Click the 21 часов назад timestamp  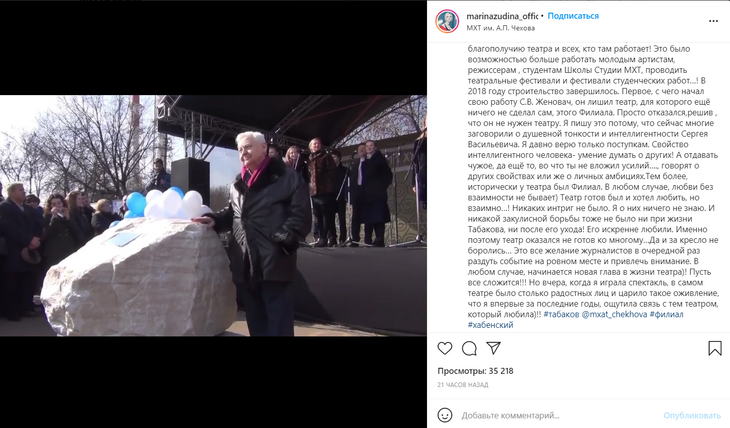[x=463, y=385]
